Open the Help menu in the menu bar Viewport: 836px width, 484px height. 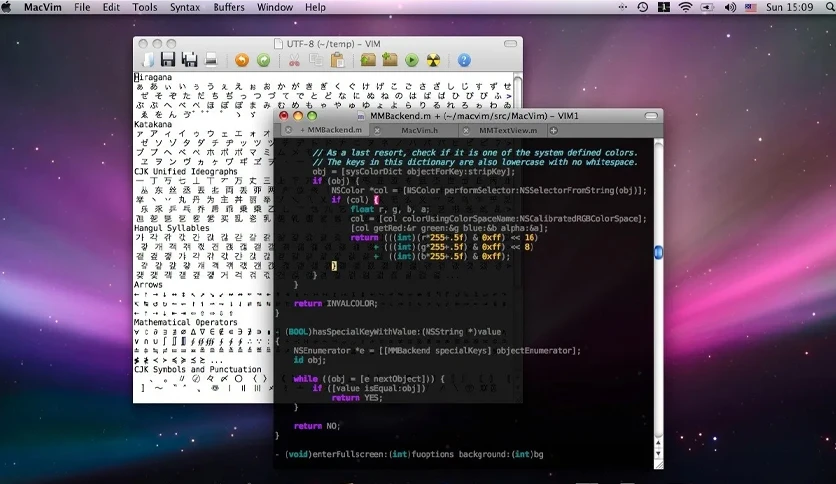tap(315, 7)
